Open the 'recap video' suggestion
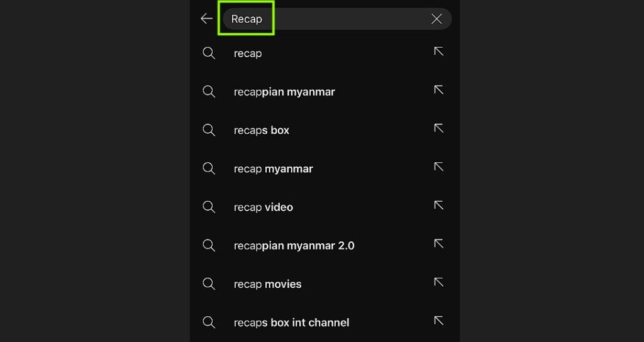This screenshot has height=342, width=644. (263, 207)
